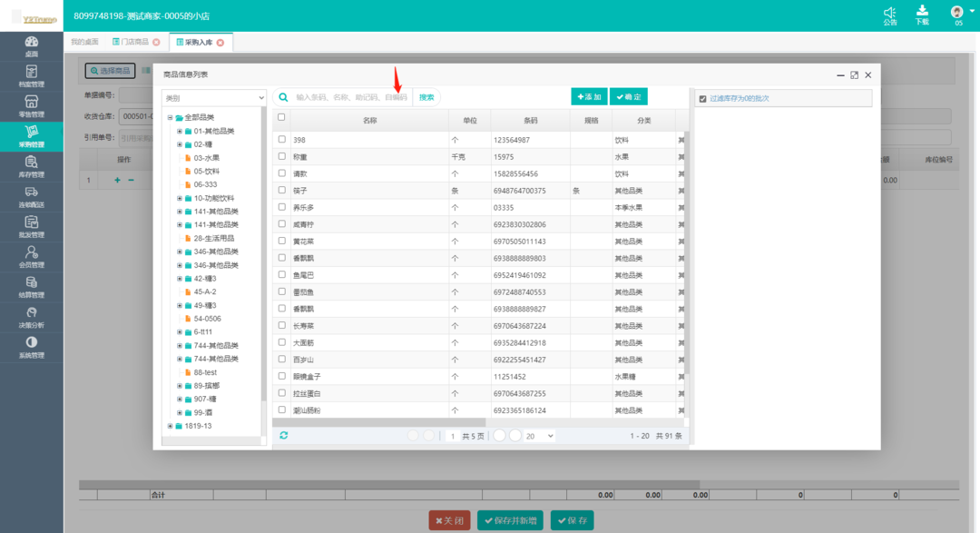Toggle the 过滤库存为0的批次 checkbox

pyautogui.click(x=702, y=98)
